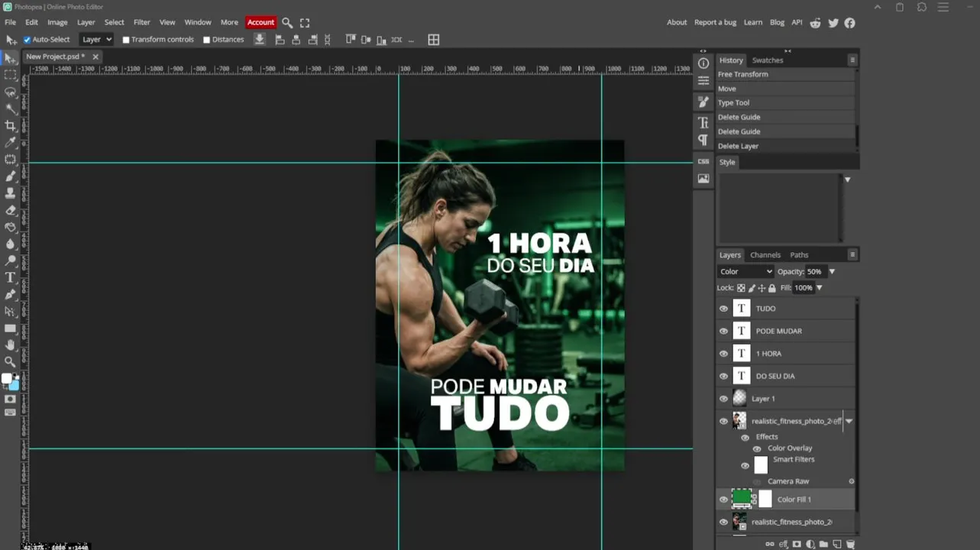Select the Magic Wand tool
Viewport: 980px width, 550px height.
point(10,108)
